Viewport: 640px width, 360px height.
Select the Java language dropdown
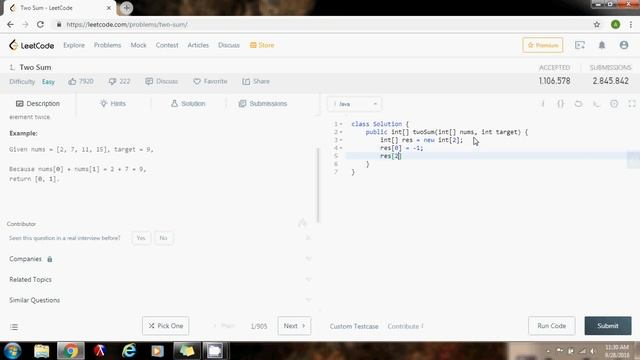(x=354, y=104)
